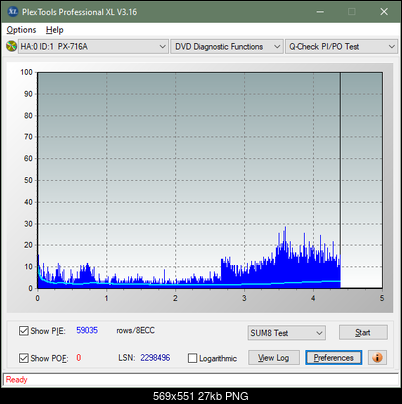Expand the SUM8 Test dropdown
The height and width of the screenshot is (404, 402).
[287, 333]
